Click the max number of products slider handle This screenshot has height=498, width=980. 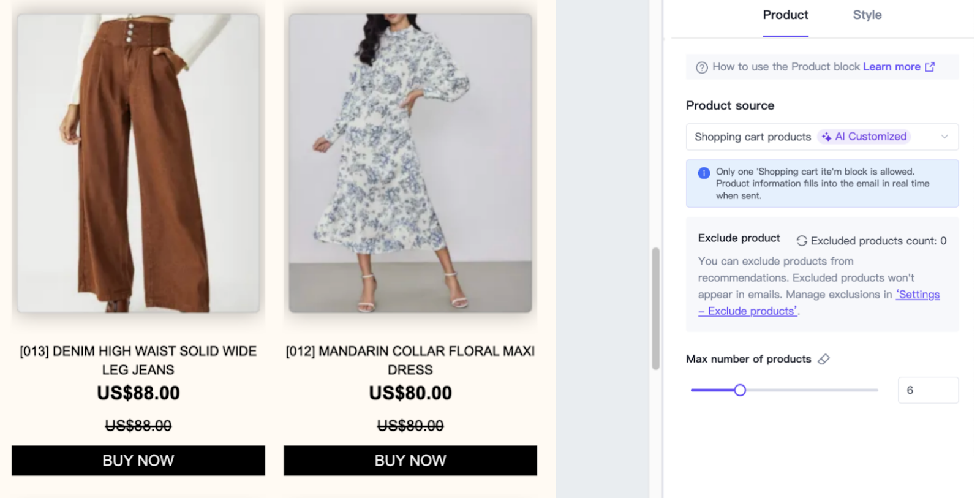tap(740, 390)
